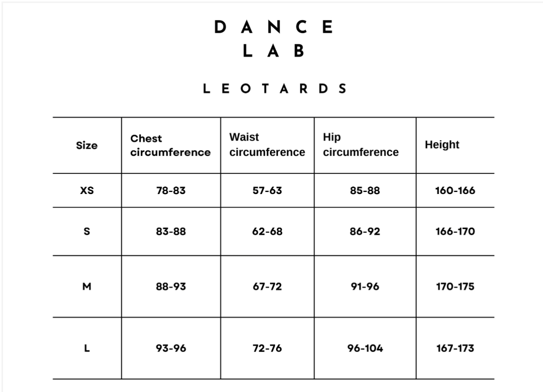Click the XS size row label
Screen dimensions: 543x392
pyautogui.click(x=87, y=190)
